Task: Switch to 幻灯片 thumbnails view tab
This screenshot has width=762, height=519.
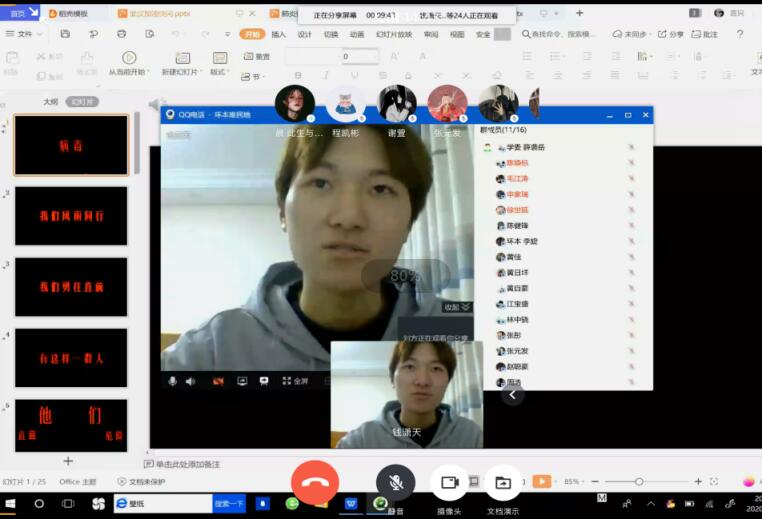Action: click(x=82, y=102)
